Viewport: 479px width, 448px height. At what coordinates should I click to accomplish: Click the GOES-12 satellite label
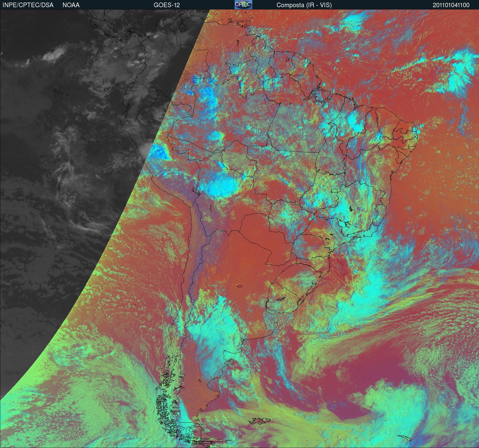point(167,5)
